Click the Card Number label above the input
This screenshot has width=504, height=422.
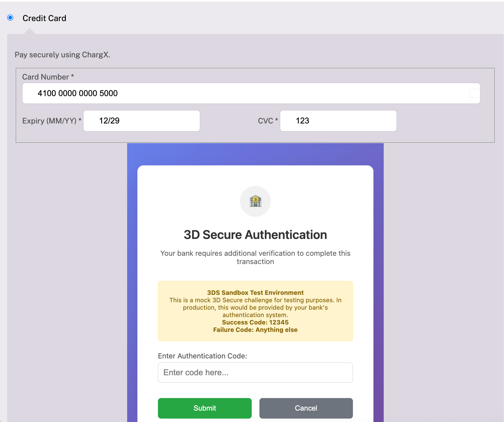(48, 77)
